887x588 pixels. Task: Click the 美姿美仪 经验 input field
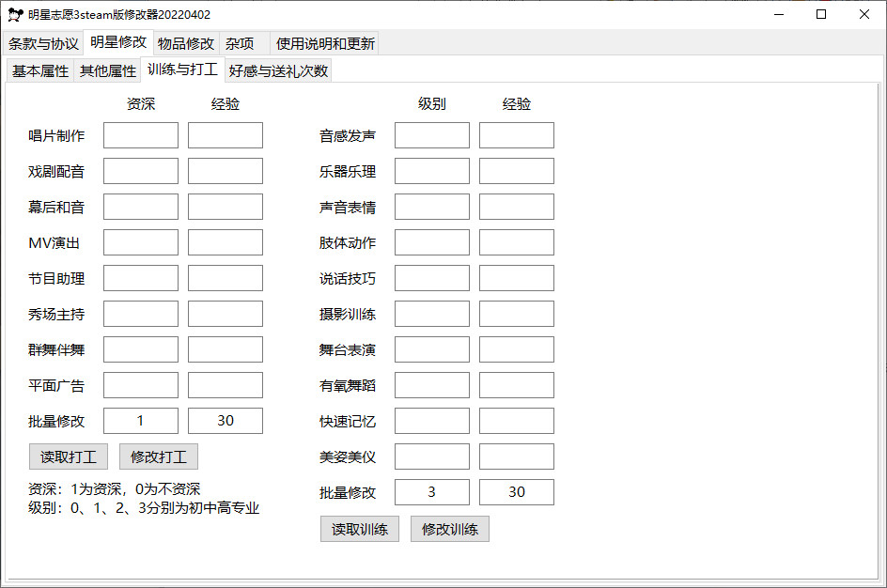click(517, 456)
